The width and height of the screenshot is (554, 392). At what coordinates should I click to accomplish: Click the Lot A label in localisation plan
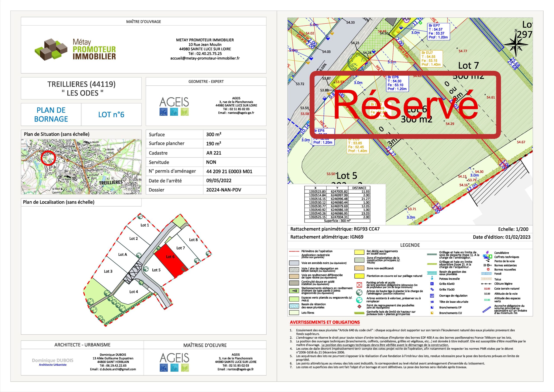122,254
